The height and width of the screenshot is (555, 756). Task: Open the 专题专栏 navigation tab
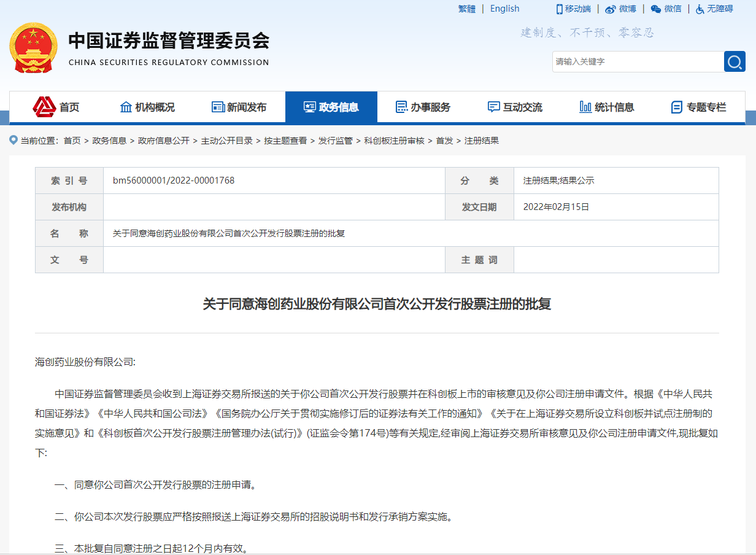click(698, 107)
